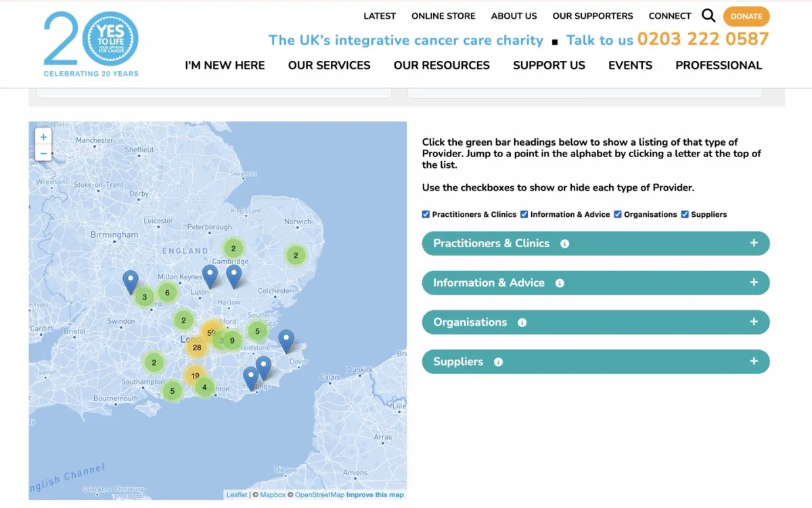Select cluster marker 2 above Southampton

click(154, 362)
